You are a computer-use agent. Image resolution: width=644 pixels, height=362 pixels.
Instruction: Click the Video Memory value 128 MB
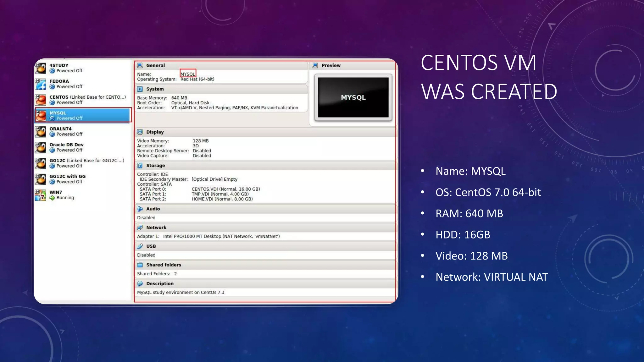pos(201,141)
